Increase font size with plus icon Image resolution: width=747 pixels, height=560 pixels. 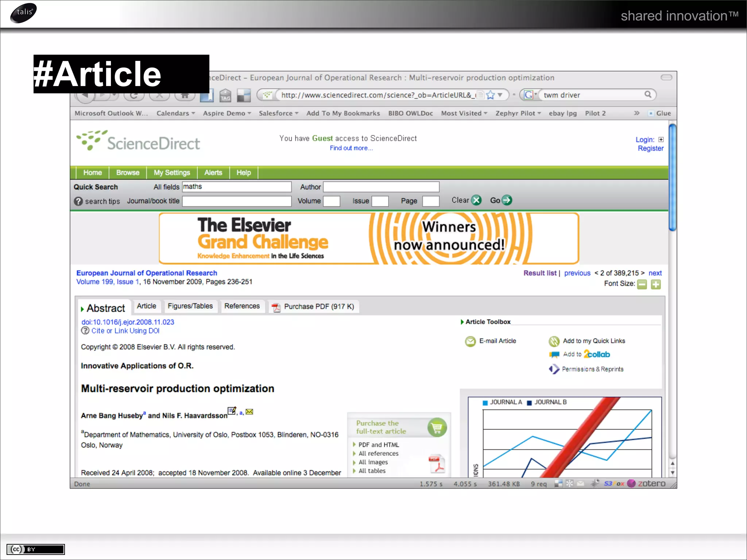point(656,284)
